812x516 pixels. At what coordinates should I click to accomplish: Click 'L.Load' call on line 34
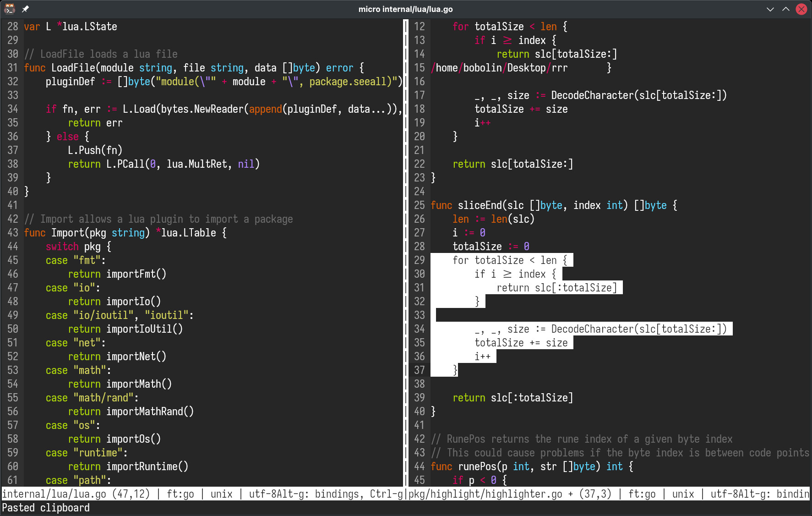click(x=139, y=109)
